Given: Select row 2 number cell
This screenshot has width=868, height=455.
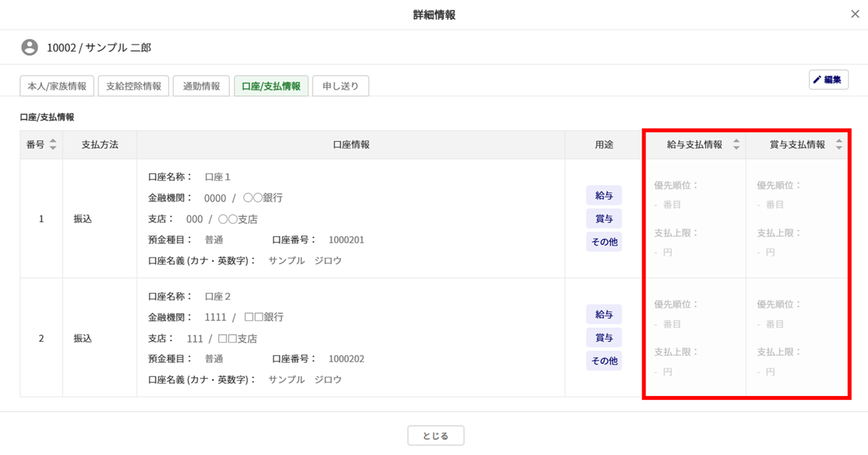Looking at the screenshot, I should 41,338.
